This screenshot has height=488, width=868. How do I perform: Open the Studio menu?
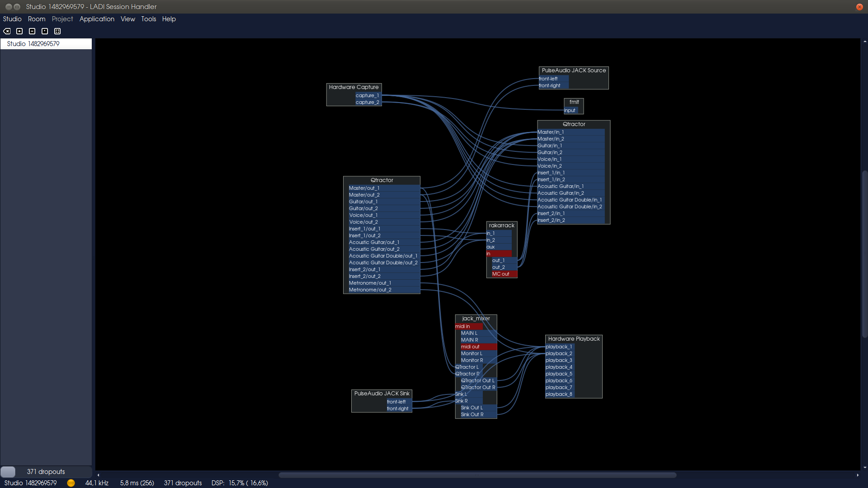[x=12, y=19]
